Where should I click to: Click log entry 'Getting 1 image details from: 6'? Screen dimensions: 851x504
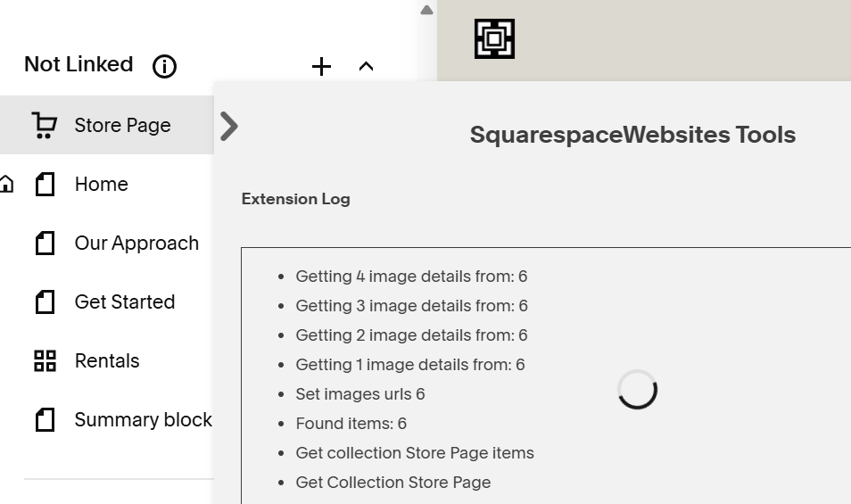[410, 365]
